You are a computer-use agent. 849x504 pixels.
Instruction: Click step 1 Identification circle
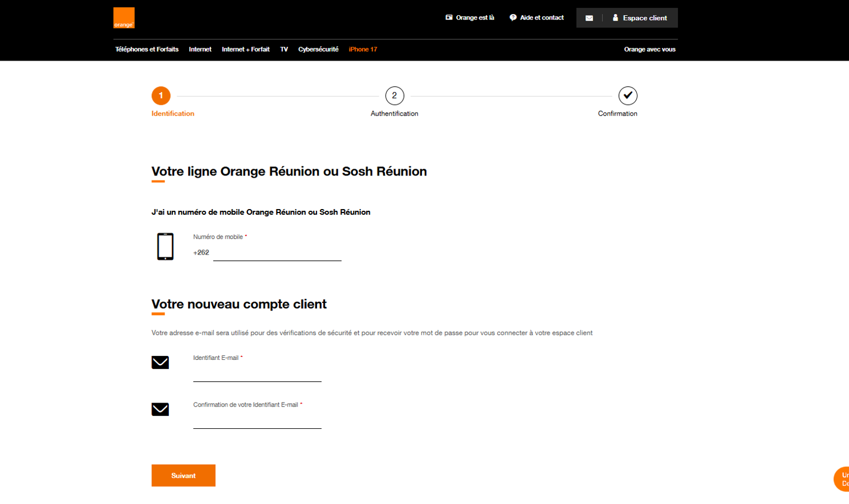pos(161,96)
